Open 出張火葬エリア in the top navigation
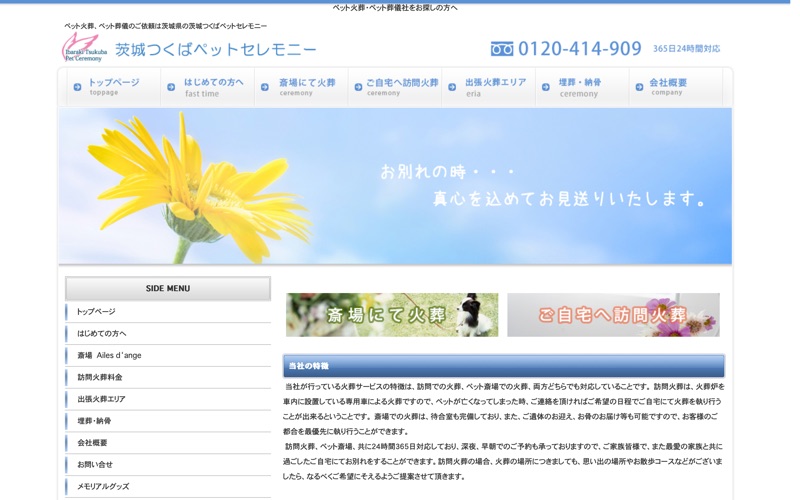This screenshot has height=500, width=800. 488,87
